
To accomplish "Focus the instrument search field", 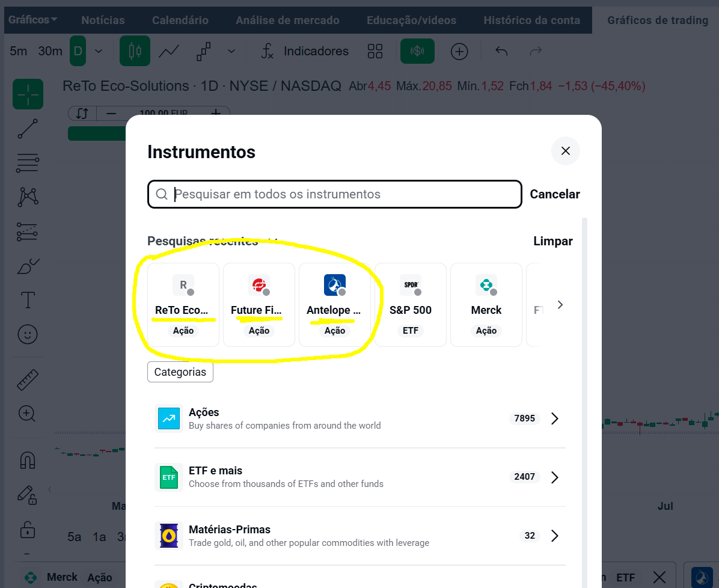I will 335,194.
